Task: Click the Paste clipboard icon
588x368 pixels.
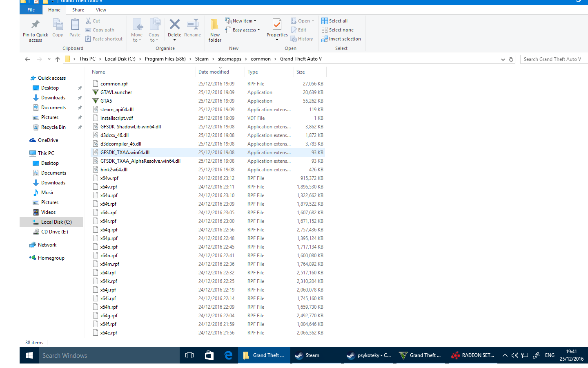Action: [75, 25]
